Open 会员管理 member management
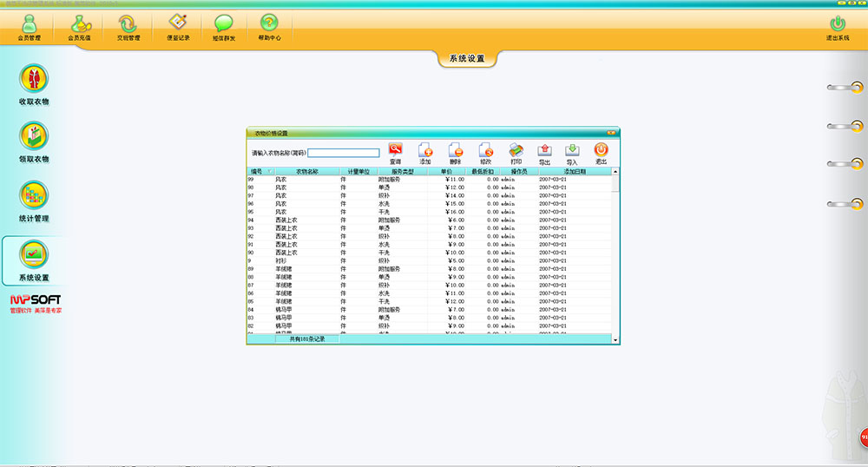The height and width of the screenshot is (467, 868). click(x=29, y=27)
